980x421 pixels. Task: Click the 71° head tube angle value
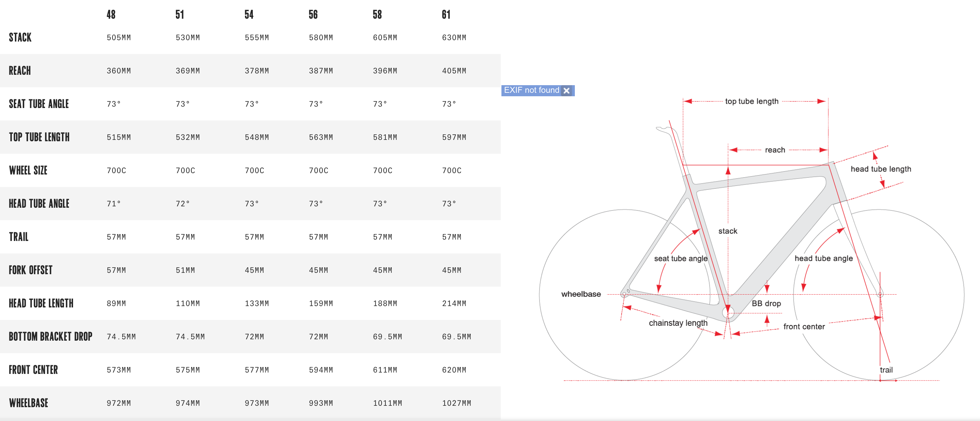(x=113, y=204)
